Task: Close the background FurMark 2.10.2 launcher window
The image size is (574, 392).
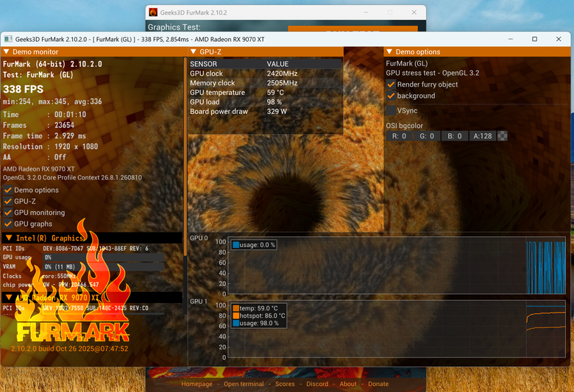Action: pos(414,13)
